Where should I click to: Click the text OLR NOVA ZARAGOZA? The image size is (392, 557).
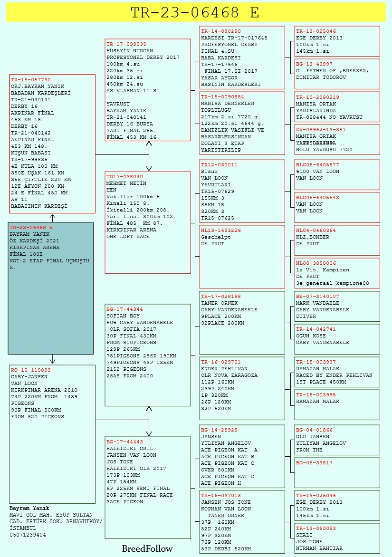click(229, 375)
